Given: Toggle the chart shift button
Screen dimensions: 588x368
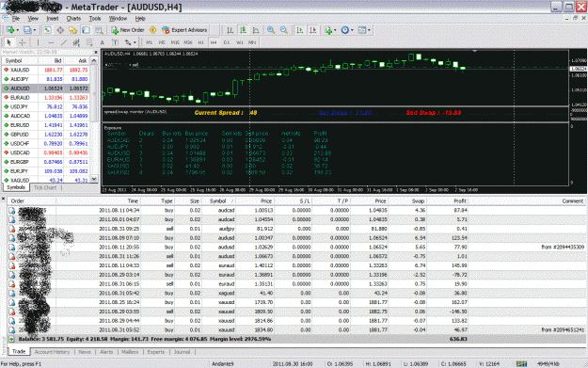Looking at the screenshot, I should click(x=312, y=30).
